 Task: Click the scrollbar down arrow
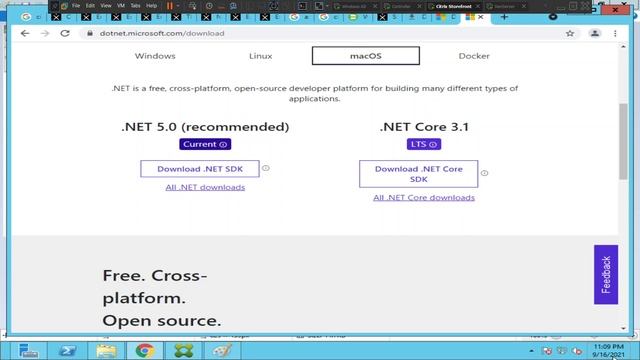tap(623, 328)
